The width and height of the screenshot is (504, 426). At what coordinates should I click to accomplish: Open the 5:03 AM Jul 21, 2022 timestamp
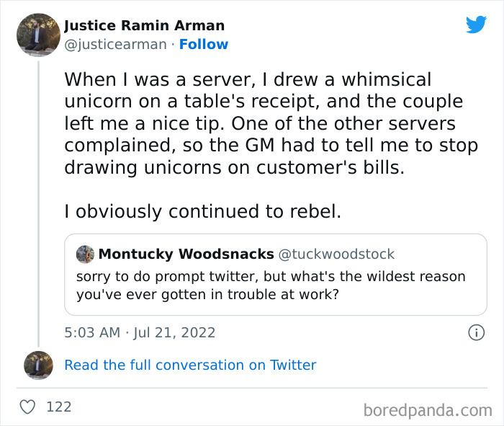(x=140, y=333)
